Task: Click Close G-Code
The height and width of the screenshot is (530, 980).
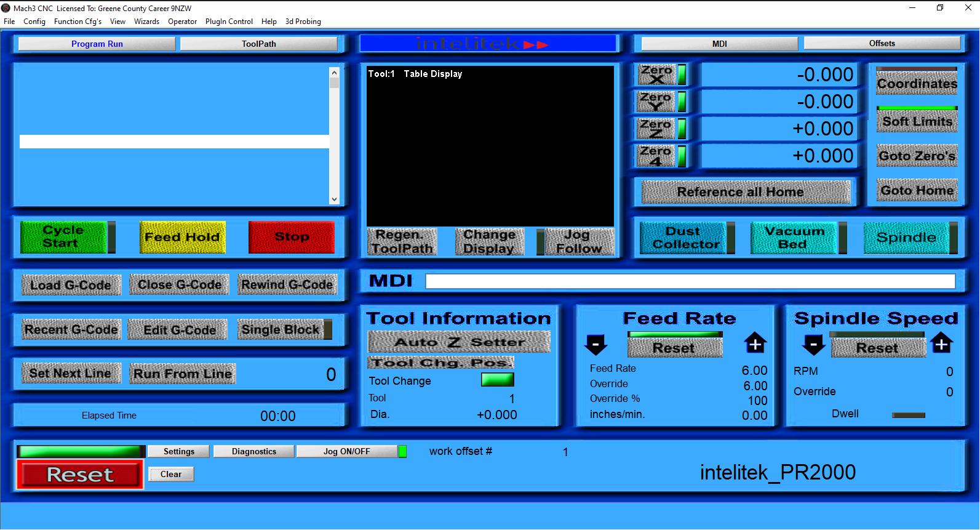Action: coord(180,285)
